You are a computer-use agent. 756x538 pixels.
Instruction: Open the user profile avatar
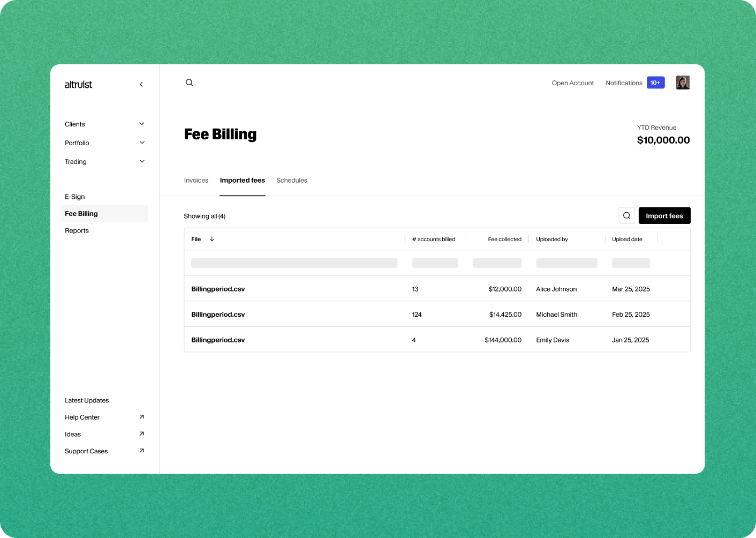coord(683,83)
